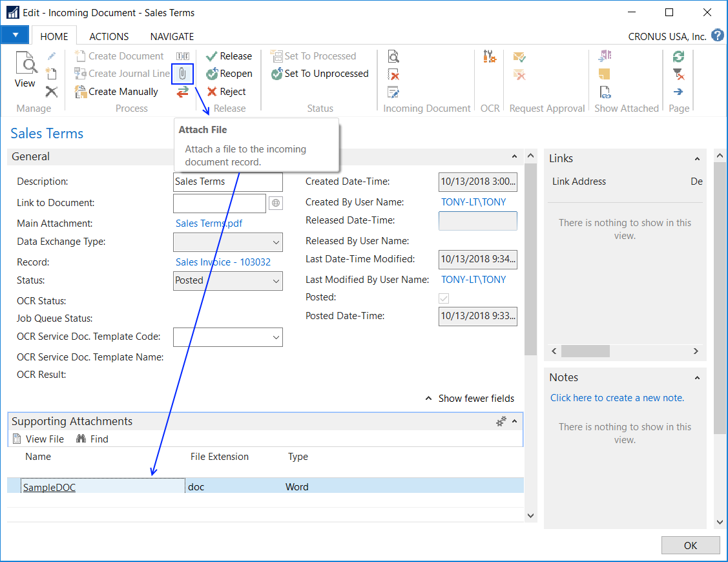The height and width of the screenshot is (562, 728).
Task: Switch to the ACTIONS tab
Action: click(109, 37)
